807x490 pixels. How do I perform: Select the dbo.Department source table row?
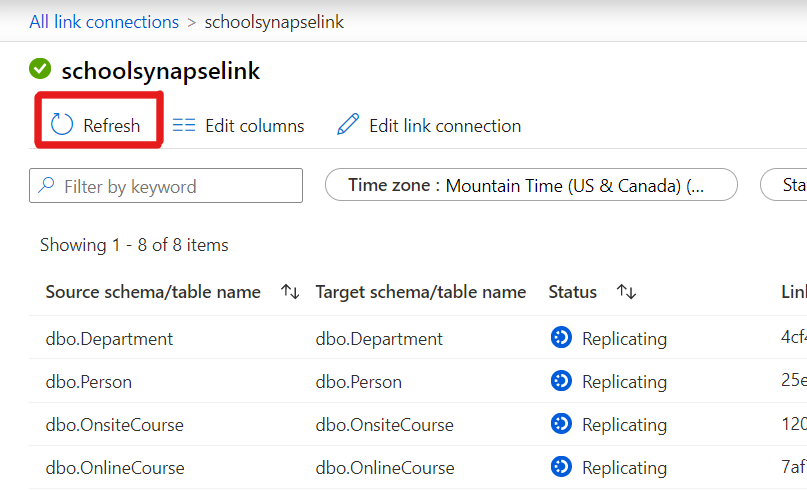(109, 339)
